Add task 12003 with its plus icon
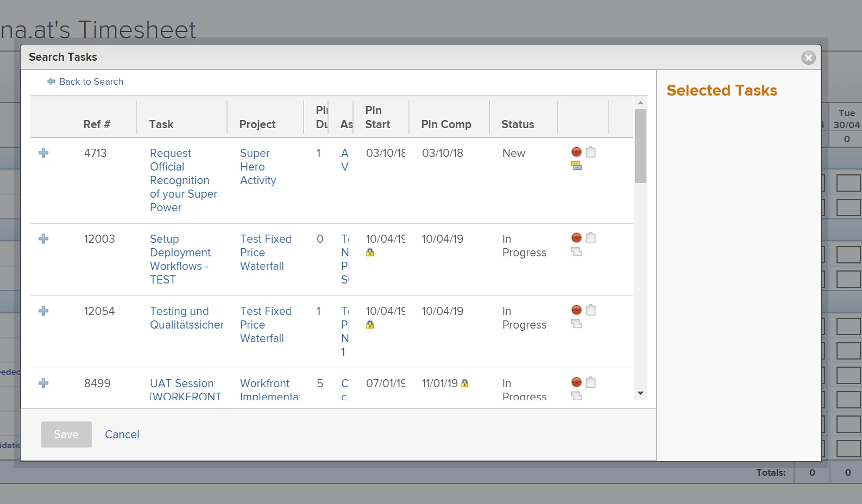862x504 pixels. pyautogui.click(x=44, y=239)
